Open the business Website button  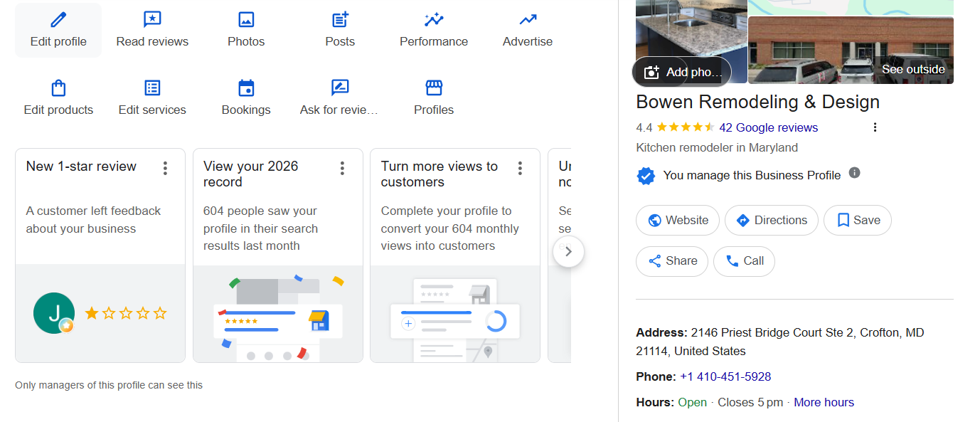point(678,221)
